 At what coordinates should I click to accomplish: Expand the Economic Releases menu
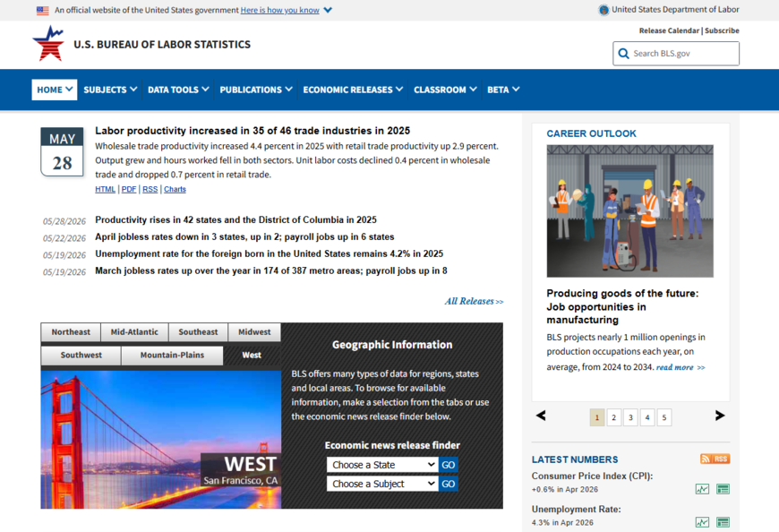pyautogui.click(x=353, y=90)
